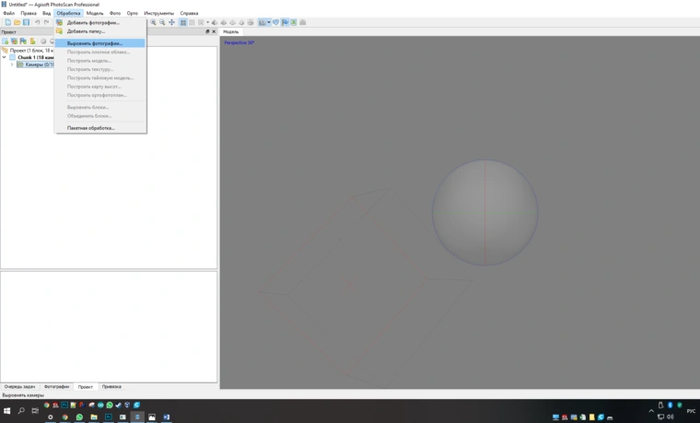Click the New project toolbar icon
Viewport: 700px width, 423px height.
(7, 22)
